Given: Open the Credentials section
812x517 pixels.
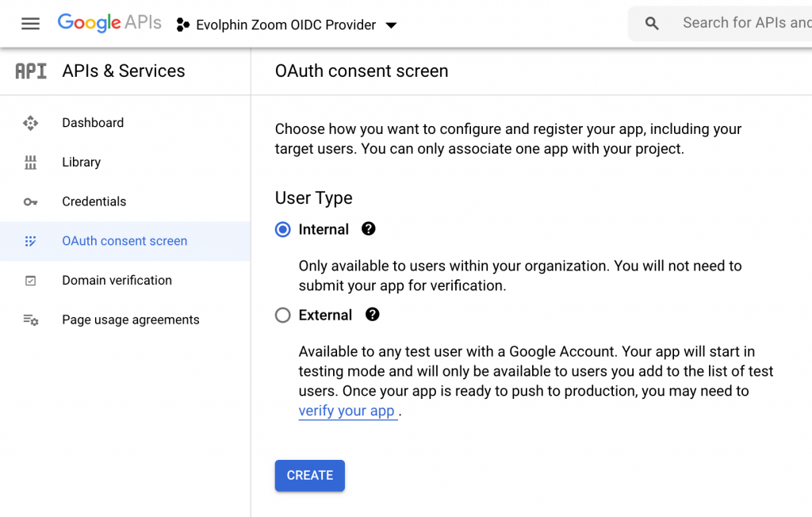Looking at the screenshot, I should click(x=94, y=201).
